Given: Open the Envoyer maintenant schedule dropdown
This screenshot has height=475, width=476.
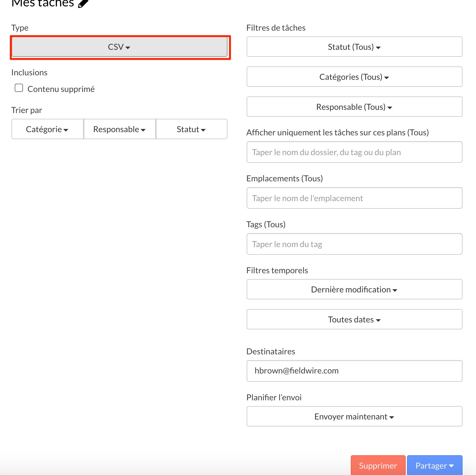Looking at the screenshot, I should click(x=354, y=417).
